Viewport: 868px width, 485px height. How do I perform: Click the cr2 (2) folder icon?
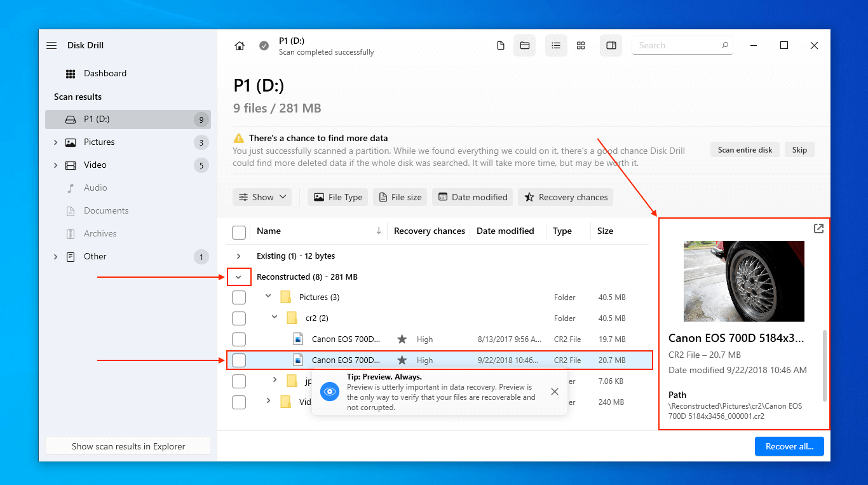[292, 318]
